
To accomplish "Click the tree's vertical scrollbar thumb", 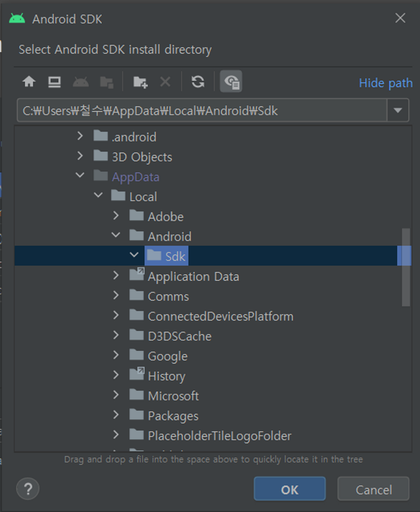I will [406, 267].
